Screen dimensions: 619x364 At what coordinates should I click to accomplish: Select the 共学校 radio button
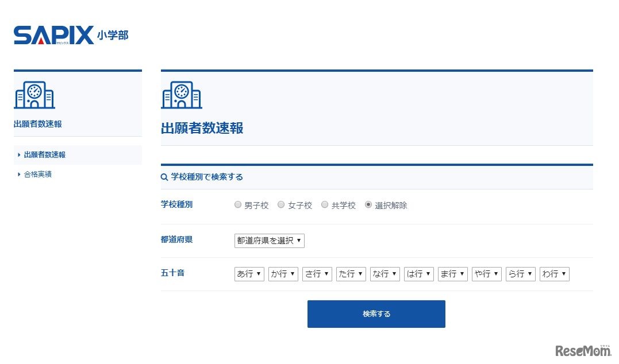coord(325,204)
